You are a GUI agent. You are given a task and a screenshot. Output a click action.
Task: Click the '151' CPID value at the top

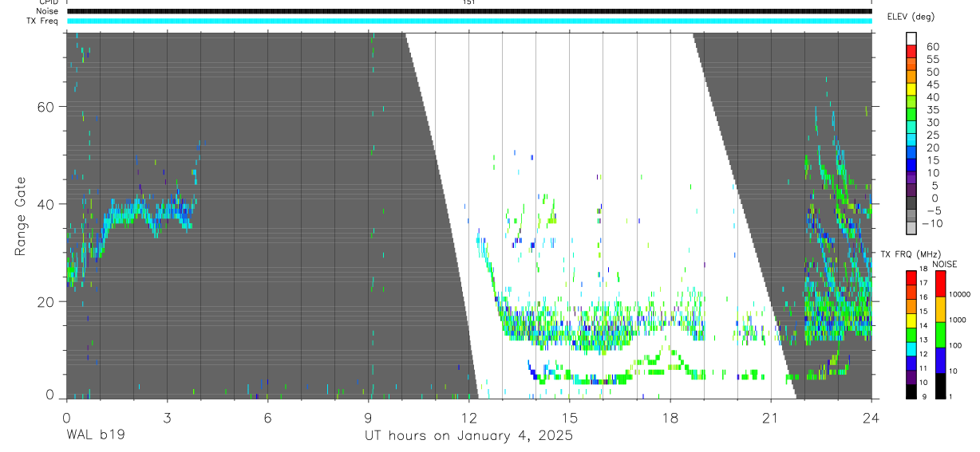tap(469, 2)
